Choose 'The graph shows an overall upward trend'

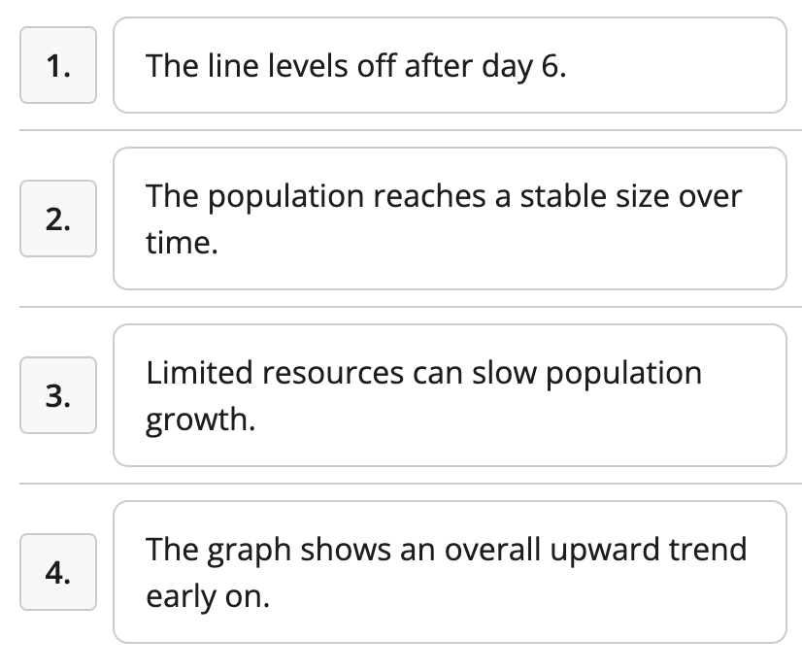(x=450, y=572)
